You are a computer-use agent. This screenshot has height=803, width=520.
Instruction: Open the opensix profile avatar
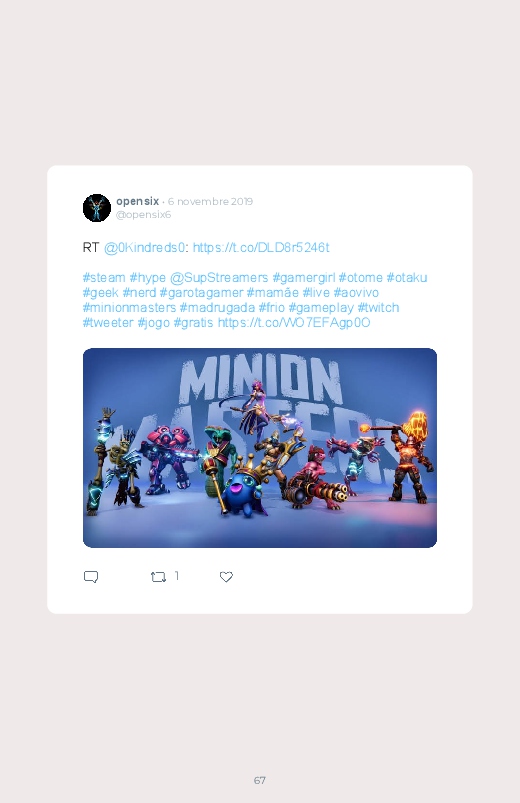pos(97,208)
